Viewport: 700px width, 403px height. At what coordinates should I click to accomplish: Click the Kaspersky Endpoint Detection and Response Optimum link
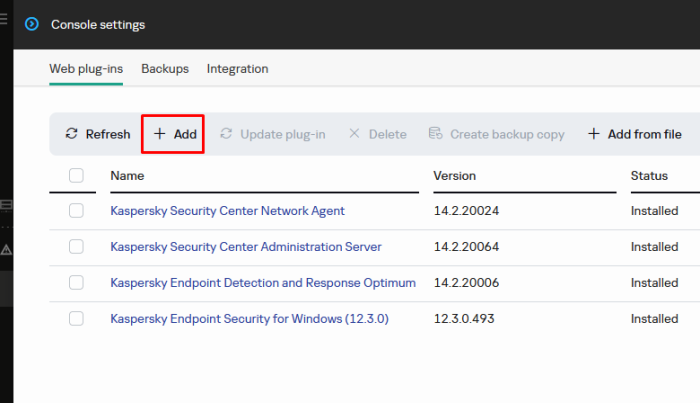(263, 283)
